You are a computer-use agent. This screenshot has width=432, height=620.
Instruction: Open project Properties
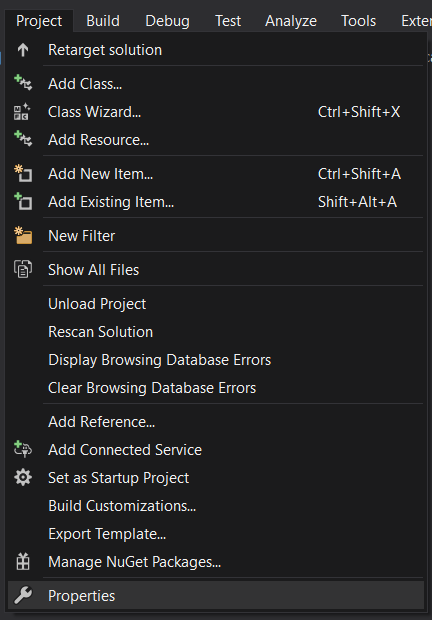pos(216,595)
